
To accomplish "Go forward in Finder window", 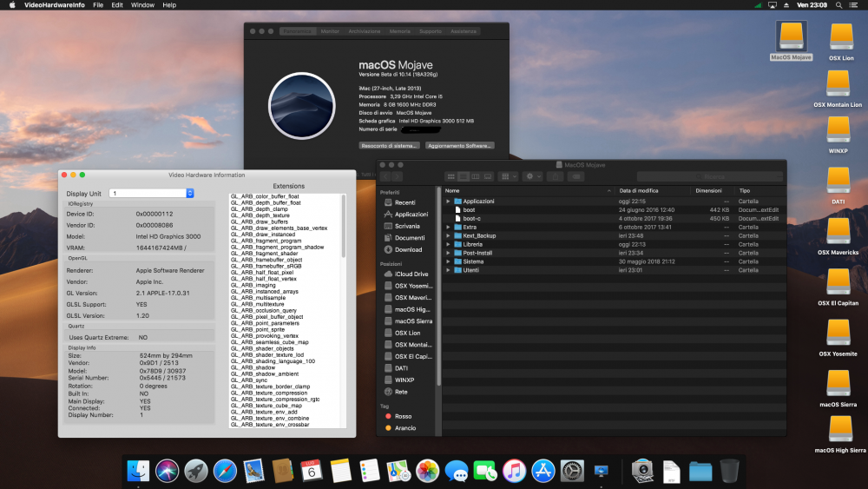I will pyautogui.click(x=398, y=176).
